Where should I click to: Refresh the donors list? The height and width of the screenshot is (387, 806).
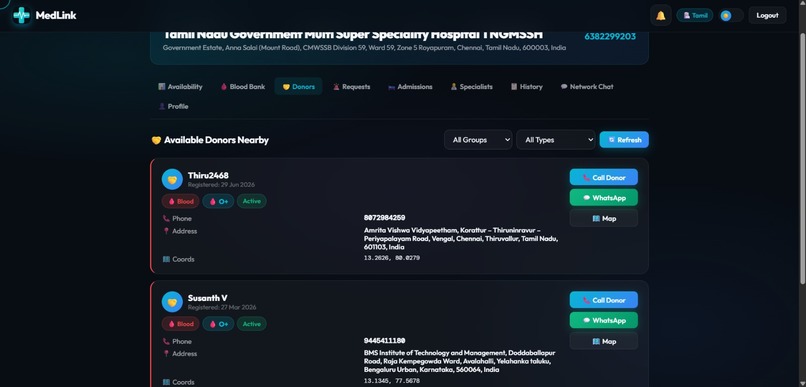click(x=624, y=140)
